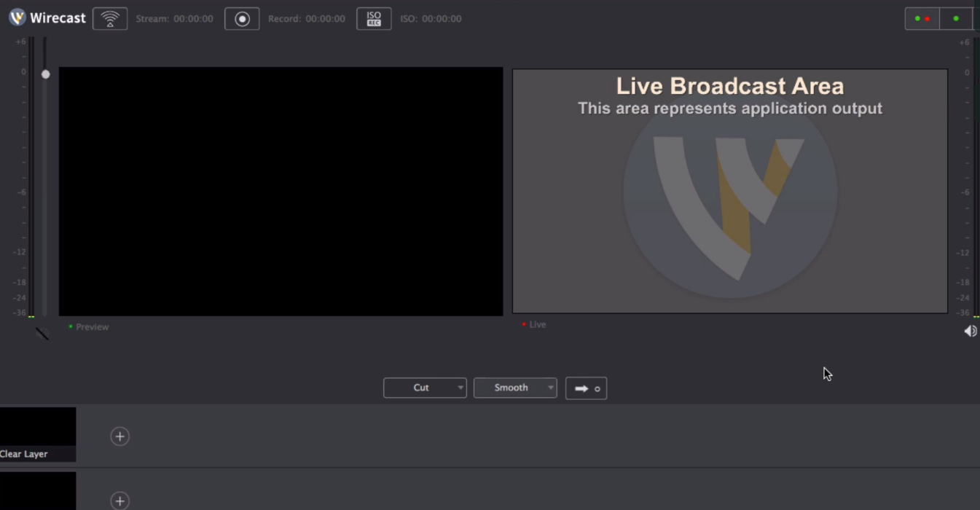This screenshot has height=510, width=980.
Task: Click the Go transition arrow button
Action: (580, 388)
